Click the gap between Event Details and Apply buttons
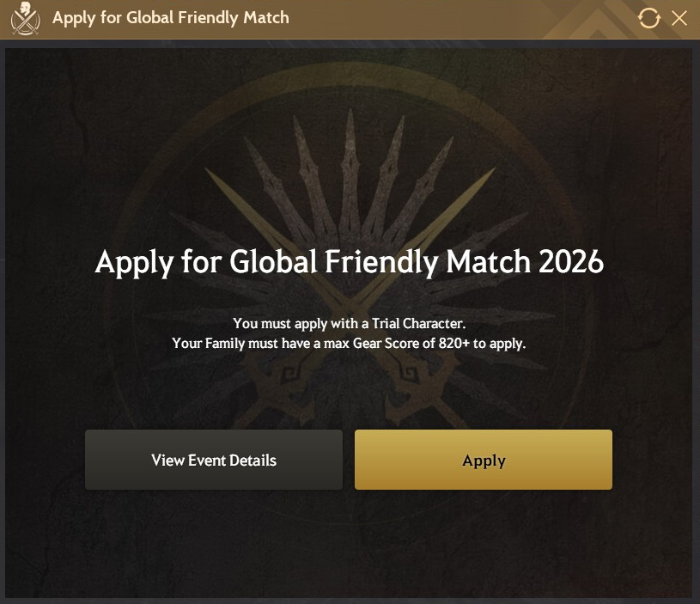The height and width of the screenshot is (604, 700). 349,460
